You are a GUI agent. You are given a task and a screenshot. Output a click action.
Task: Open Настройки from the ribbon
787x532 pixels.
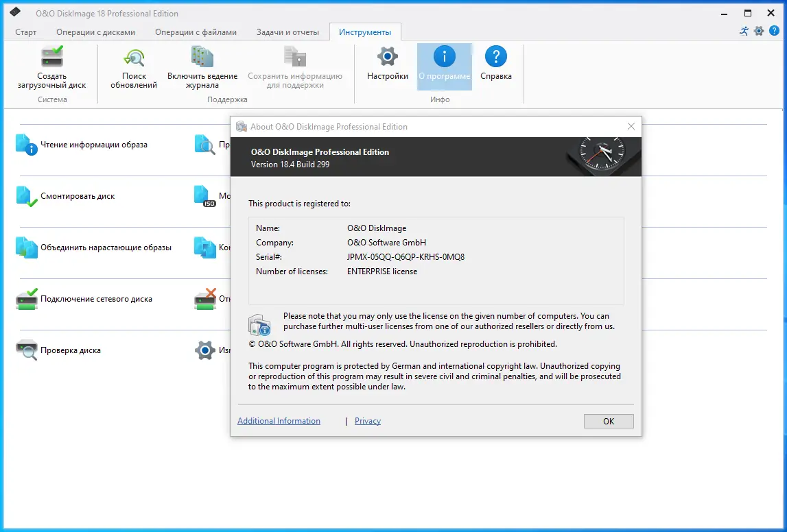[386, 65]
